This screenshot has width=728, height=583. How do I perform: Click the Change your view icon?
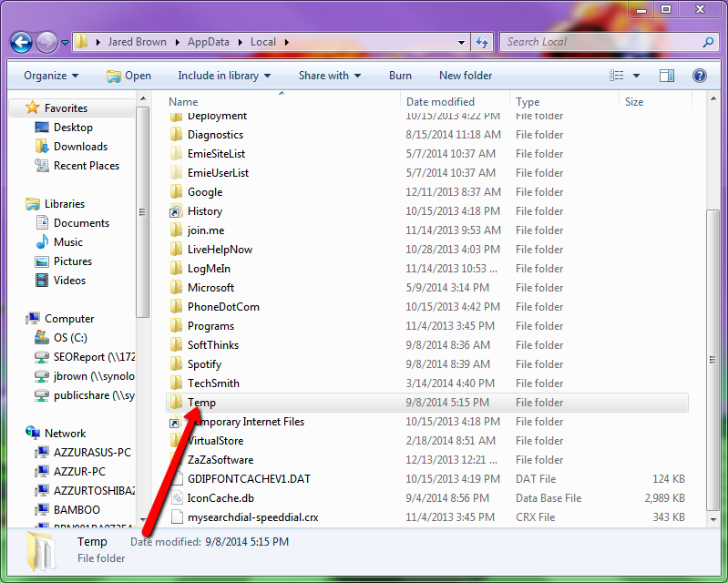(617, 76)
